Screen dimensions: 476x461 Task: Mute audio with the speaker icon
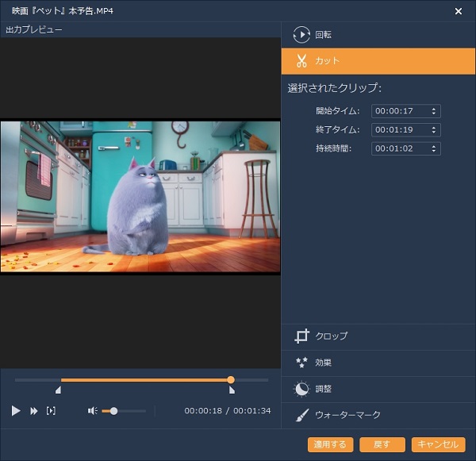coord(92,411)
